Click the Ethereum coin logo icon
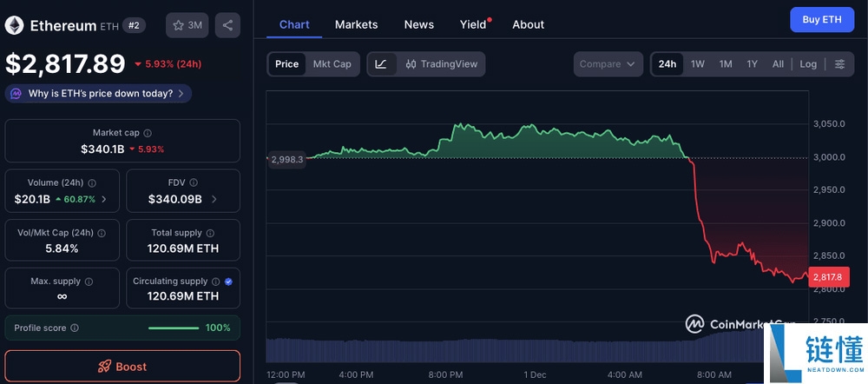The height and width of the screenshot is (384, 868). [x=15, y=25]
